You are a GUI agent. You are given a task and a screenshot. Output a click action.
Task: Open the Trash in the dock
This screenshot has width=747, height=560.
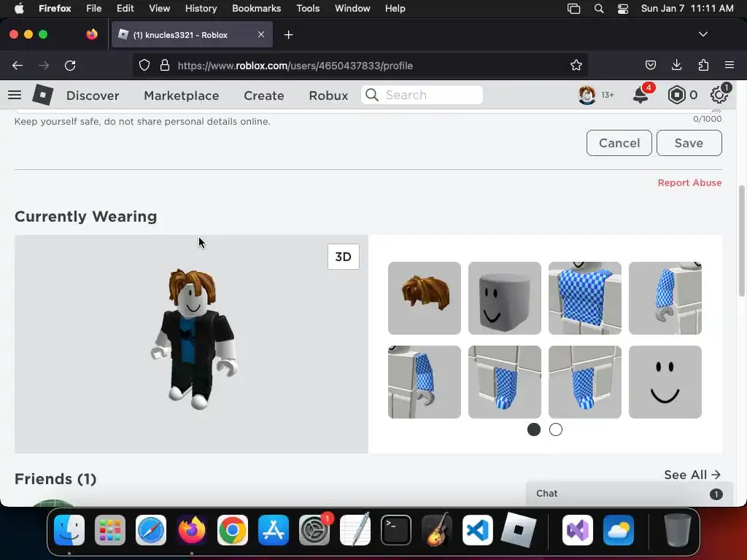[x=677, y=530]
